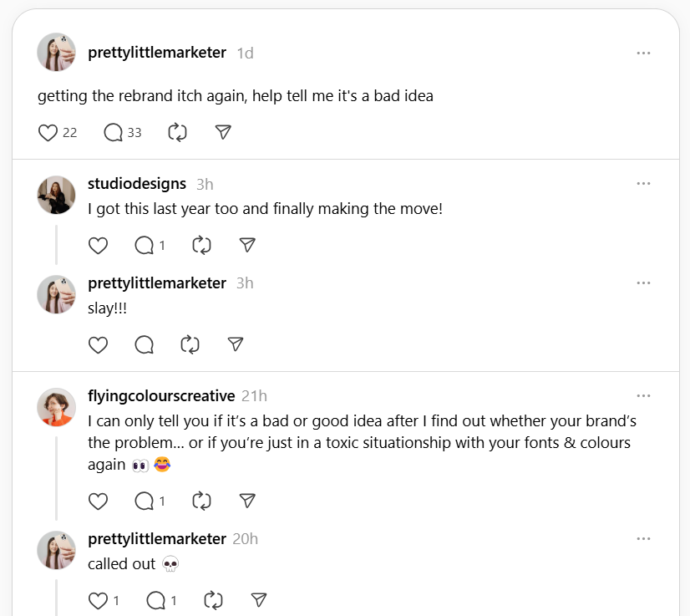This screenshot has height=616, width=690.
Task: Visit prettylittlemarketer's profile from the post header
Action: [156, 52]
